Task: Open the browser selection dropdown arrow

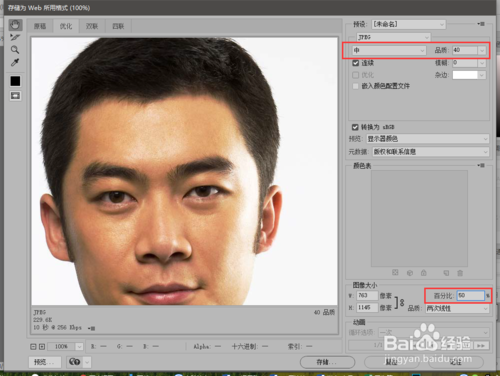Action: 87,362
